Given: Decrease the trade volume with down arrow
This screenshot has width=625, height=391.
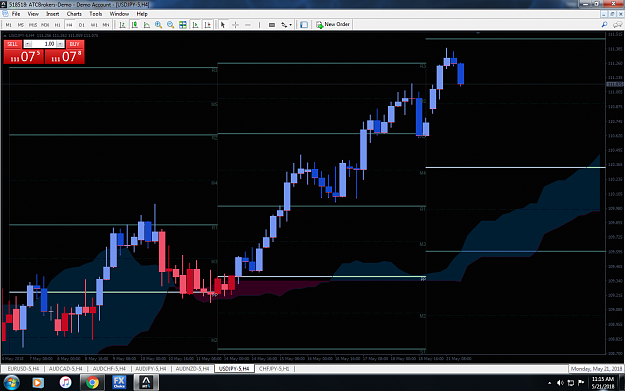Looking at the screenshot, I should [28, 44].
